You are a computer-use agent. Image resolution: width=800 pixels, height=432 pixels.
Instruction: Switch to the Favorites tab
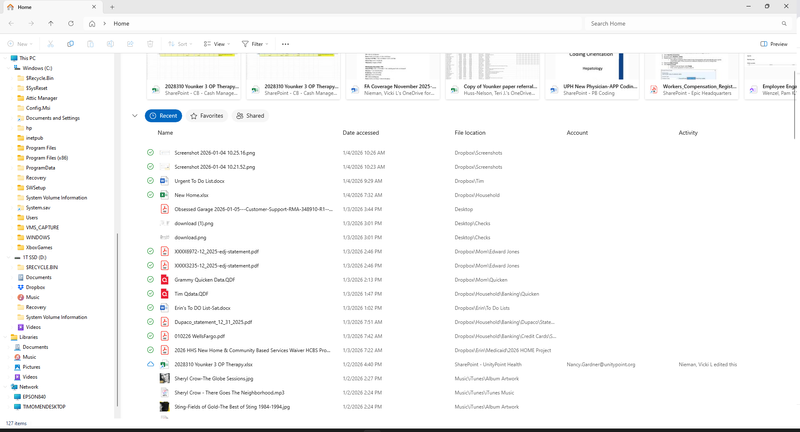[x=206, y=116]
